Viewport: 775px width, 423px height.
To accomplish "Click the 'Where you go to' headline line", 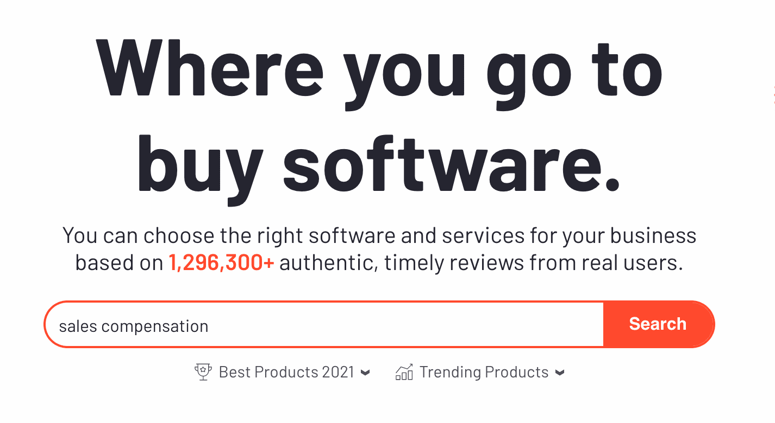I will tap(379, 68).
